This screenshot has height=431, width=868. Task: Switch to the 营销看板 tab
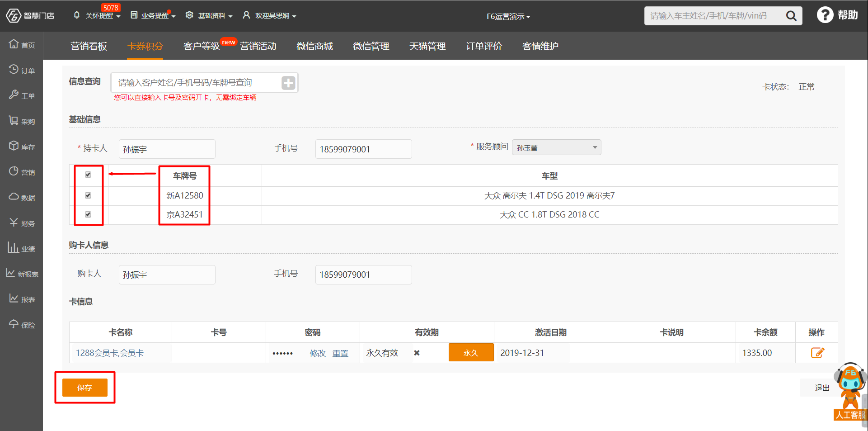point(89,46)
